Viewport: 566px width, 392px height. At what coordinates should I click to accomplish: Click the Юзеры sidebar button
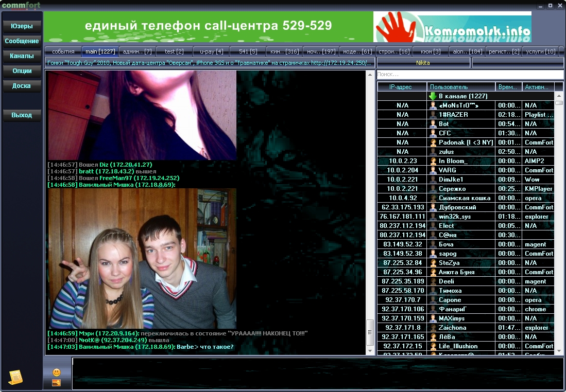[22, 26]
